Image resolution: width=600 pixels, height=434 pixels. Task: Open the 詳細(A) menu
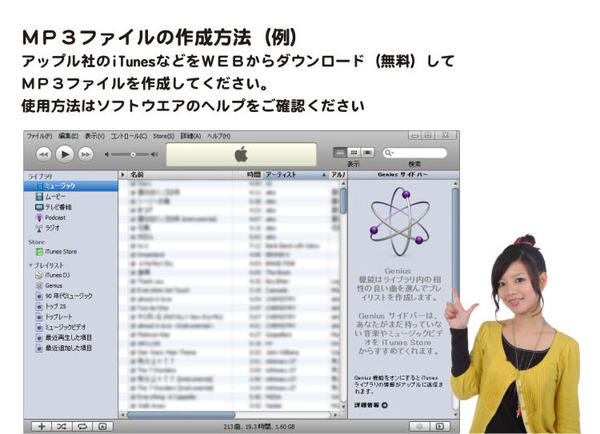191,136
